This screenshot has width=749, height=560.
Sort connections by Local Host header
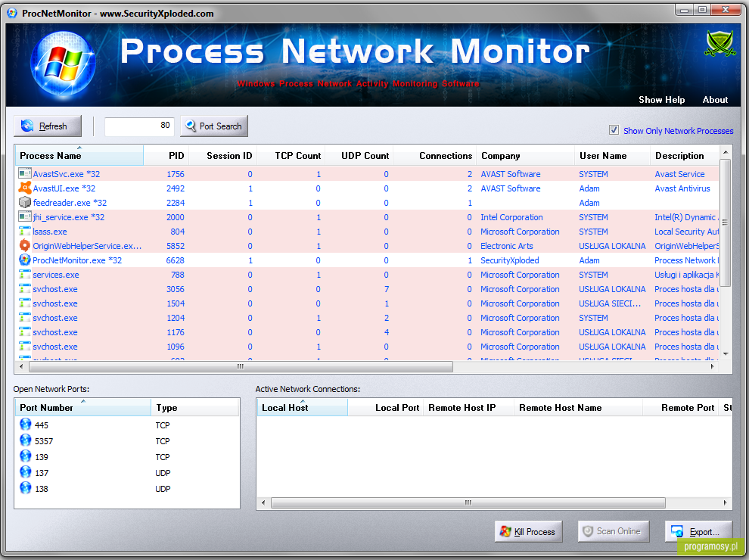(303, 407)
